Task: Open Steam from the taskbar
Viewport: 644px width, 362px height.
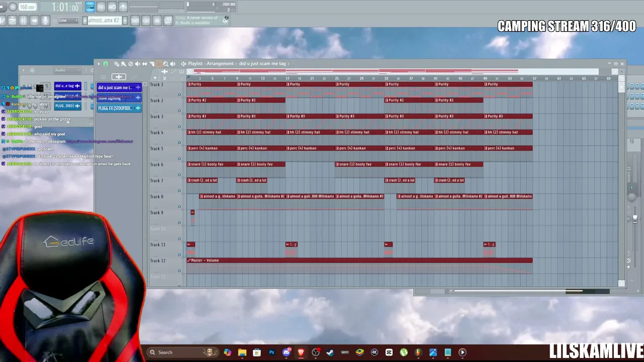Action: (x=330, y=352)
